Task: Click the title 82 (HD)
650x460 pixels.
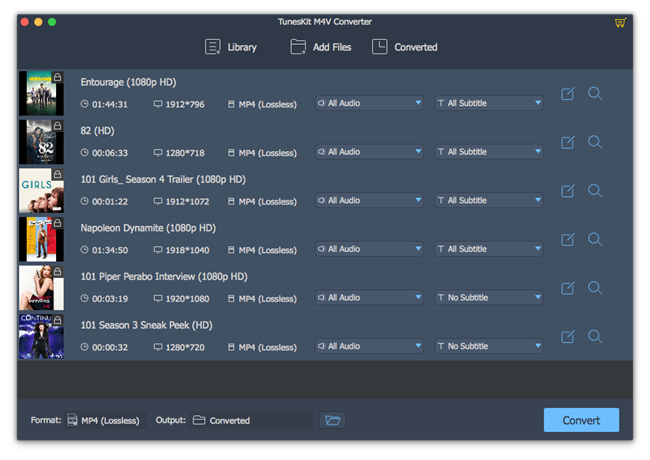Action: coord(97,131)
